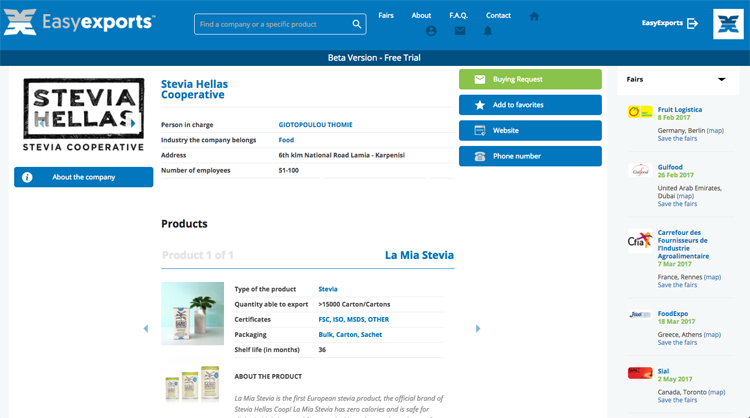Click the Stevia Hellas Cooperative company name
This screenshot has width=750, height=418.
[x=194, y=89]
